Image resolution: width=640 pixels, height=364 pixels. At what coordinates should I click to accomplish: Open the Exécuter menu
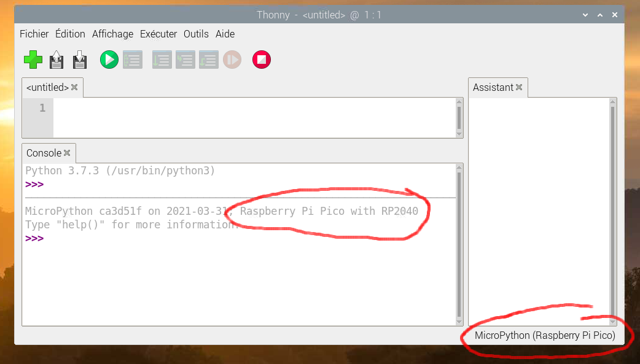(158, 34)
